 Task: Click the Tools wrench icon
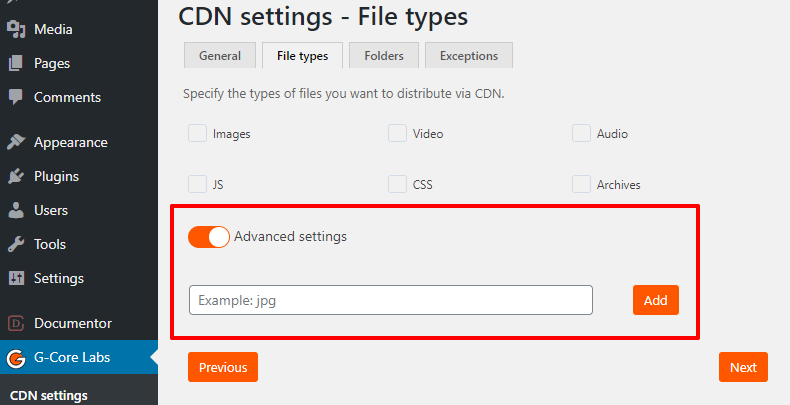(16, 244)
